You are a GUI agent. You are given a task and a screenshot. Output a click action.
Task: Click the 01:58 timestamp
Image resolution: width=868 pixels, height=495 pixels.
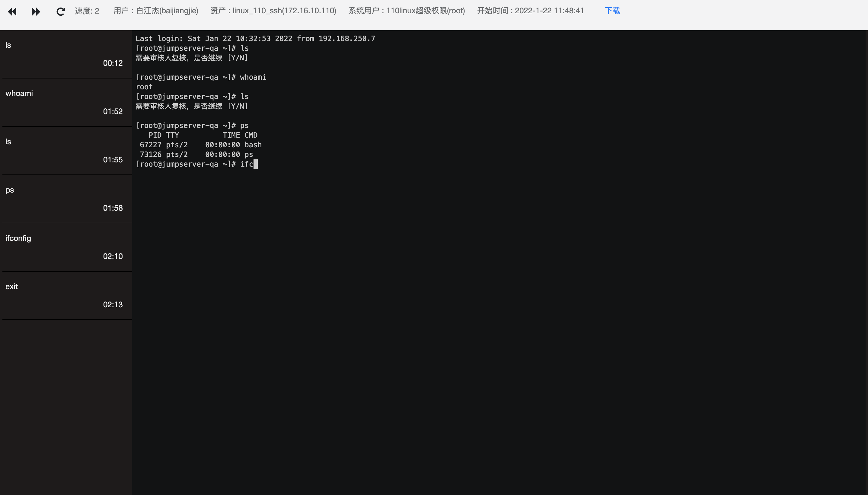pos(113,208)
